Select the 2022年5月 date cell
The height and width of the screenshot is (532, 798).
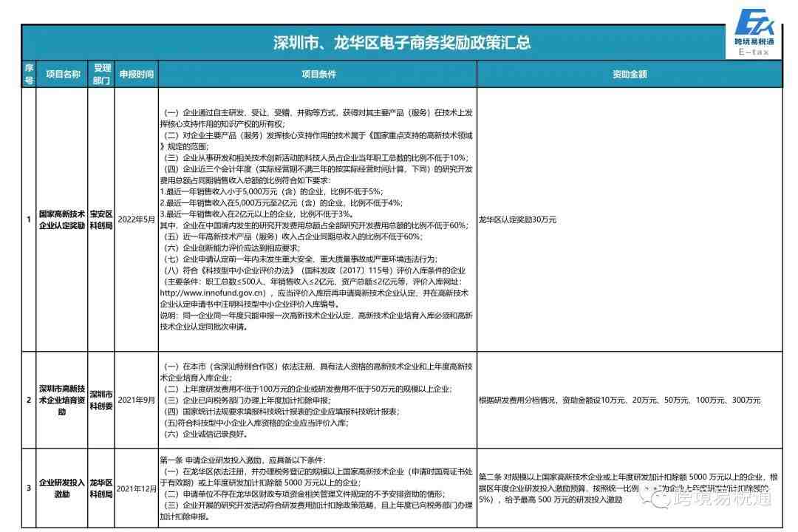137,219
